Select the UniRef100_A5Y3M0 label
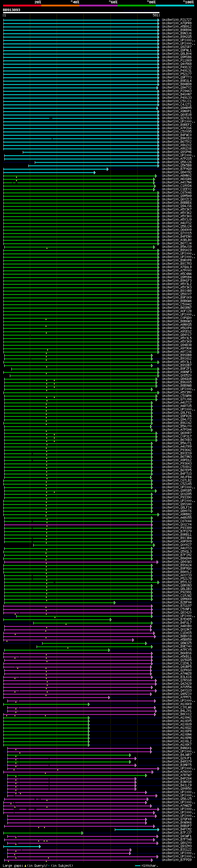The image size is (197, 868). pos(177,393)
